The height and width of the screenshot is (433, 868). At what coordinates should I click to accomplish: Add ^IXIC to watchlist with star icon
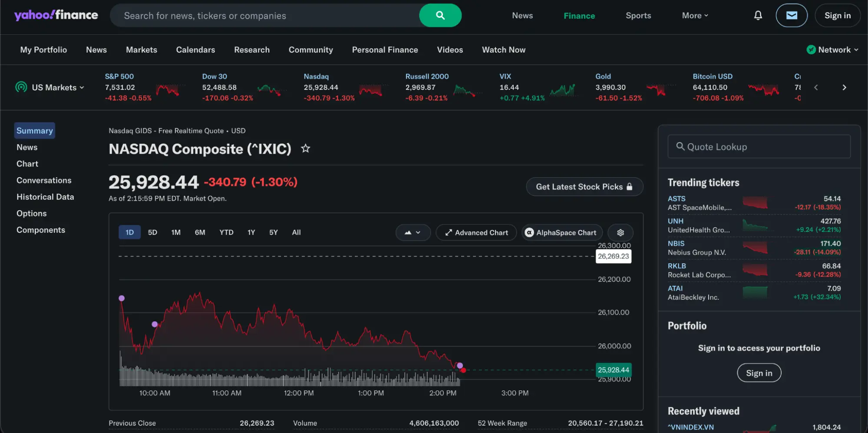point(306,149)
